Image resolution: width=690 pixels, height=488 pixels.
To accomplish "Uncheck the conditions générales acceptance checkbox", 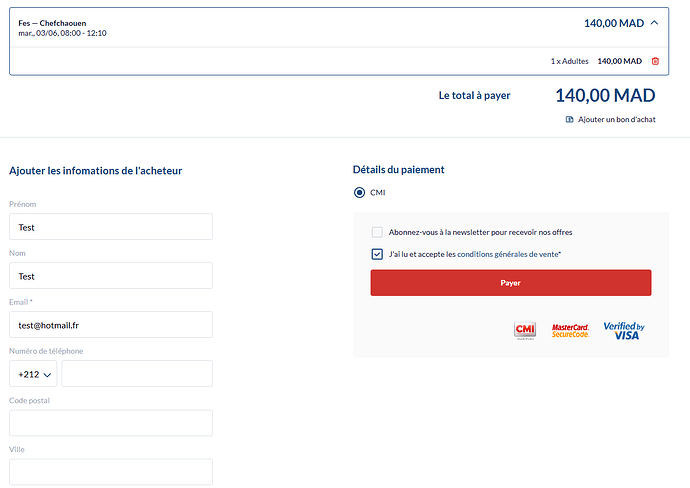I will pos(377,254).
